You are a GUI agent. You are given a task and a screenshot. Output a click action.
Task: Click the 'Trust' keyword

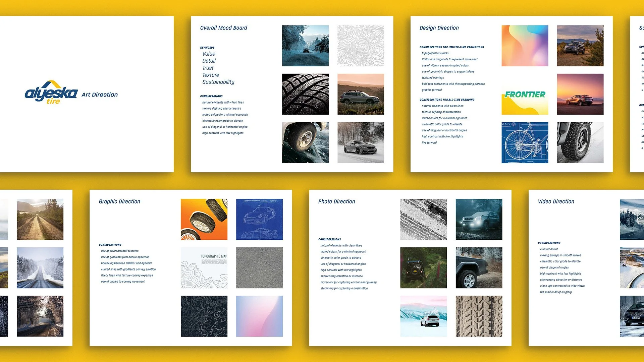[x=208, y=68]
